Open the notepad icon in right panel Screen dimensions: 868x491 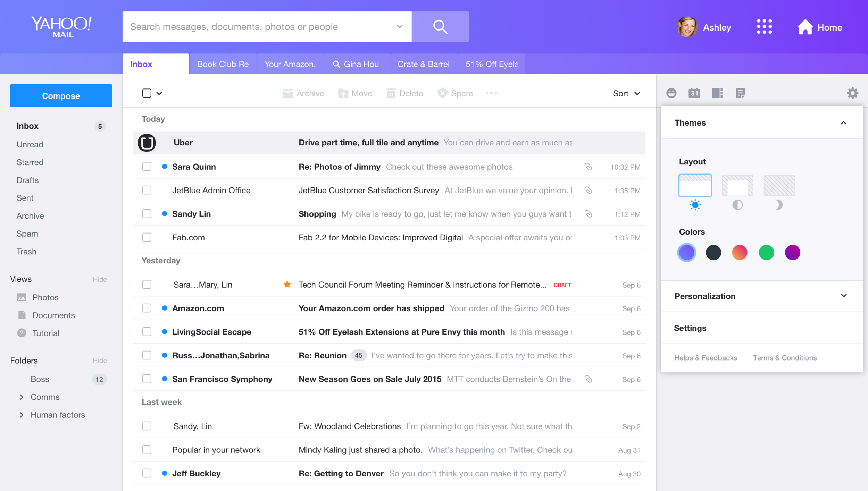[x=740, y=93]
